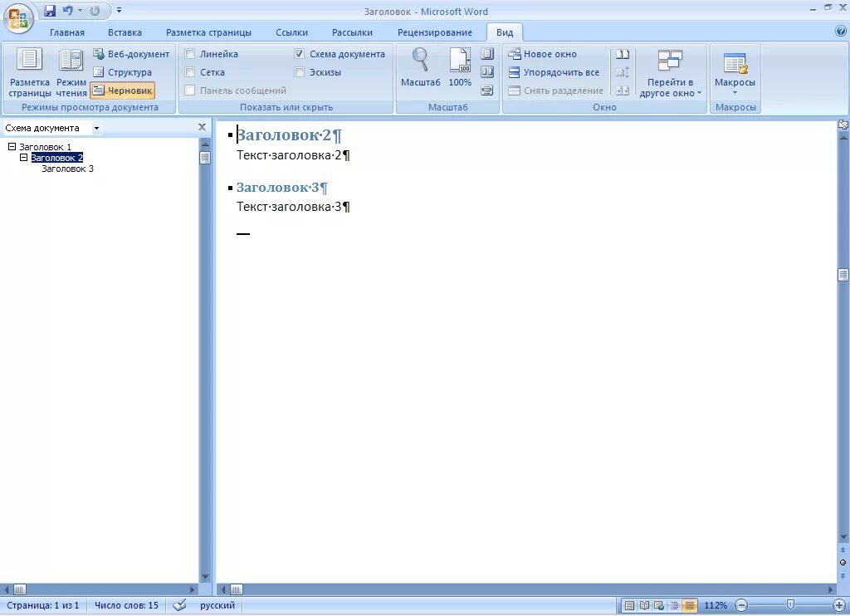Open the Ссылки tab

point(291,32)
